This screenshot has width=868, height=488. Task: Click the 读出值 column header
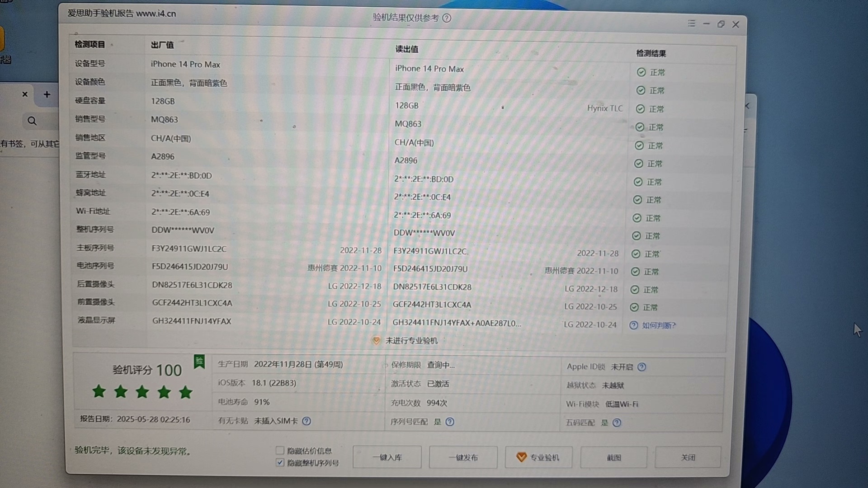click(x=407, y=49)
